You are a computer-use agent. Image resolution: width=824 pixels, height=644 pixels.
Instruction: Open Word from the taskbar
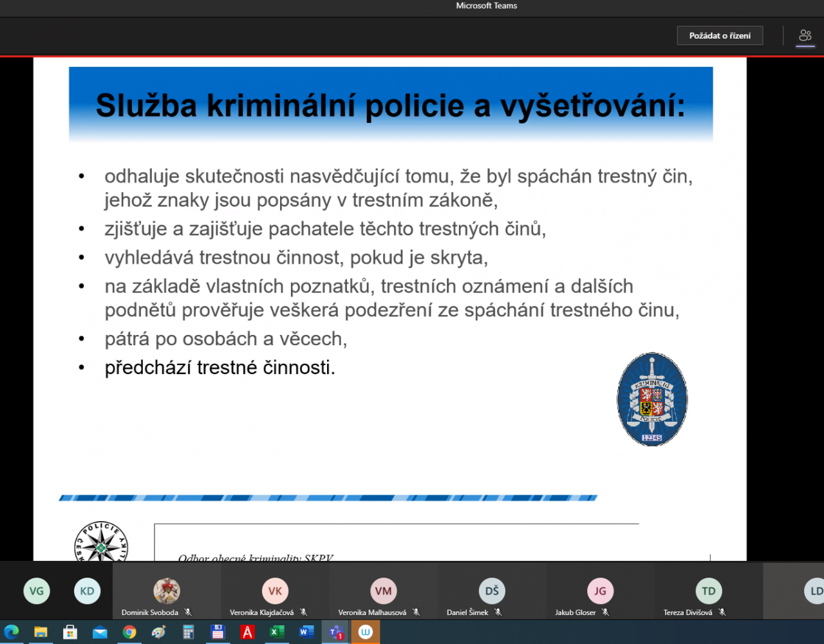click(306, 632)
